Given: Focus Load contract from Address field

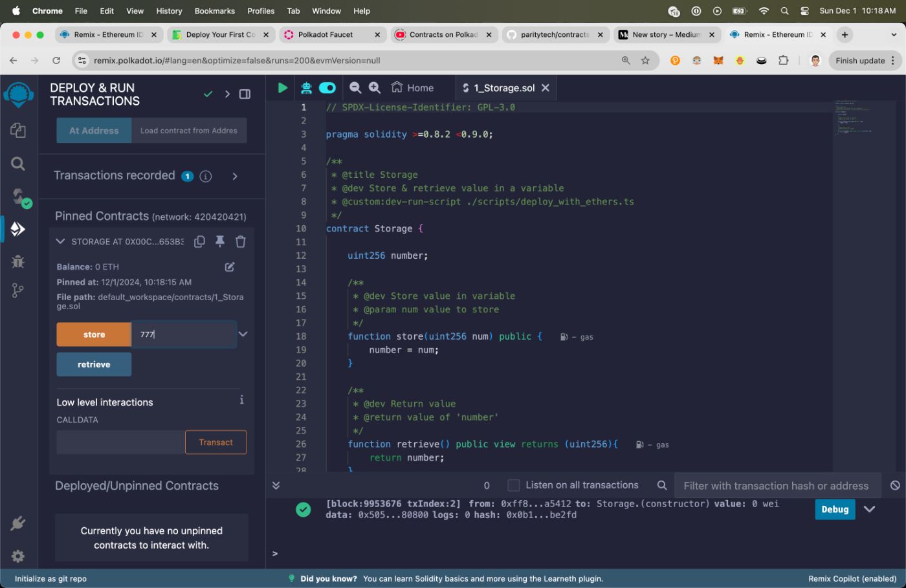Looking at the screenshot, I should tap(189, 131).
